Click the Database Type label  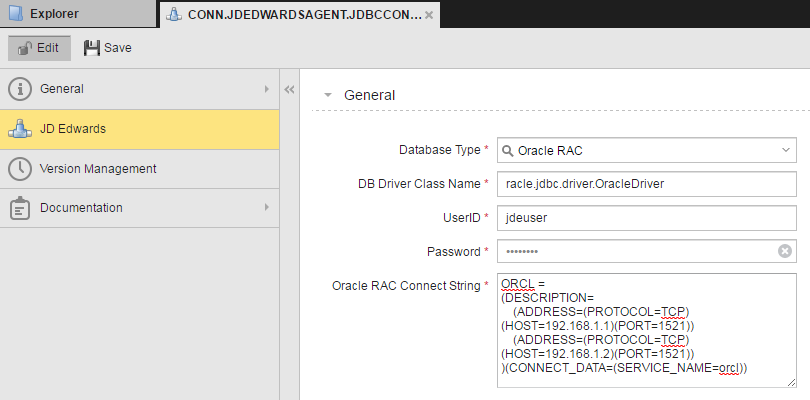point(440,150)
